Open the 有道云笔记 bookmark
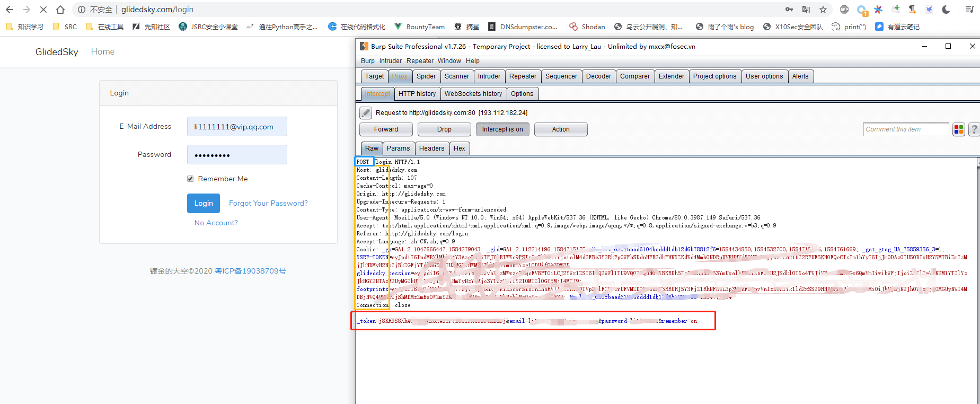This screenshot has height=404, width=980. click(x=897, y=27)
